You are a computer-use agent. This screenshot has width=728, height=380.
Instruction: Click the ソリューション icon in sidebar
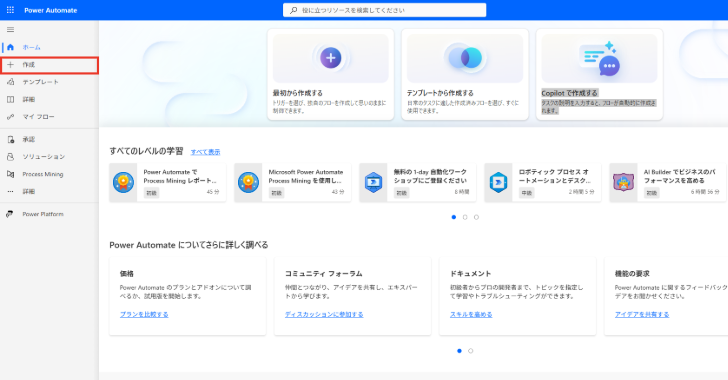pos(10,157)
